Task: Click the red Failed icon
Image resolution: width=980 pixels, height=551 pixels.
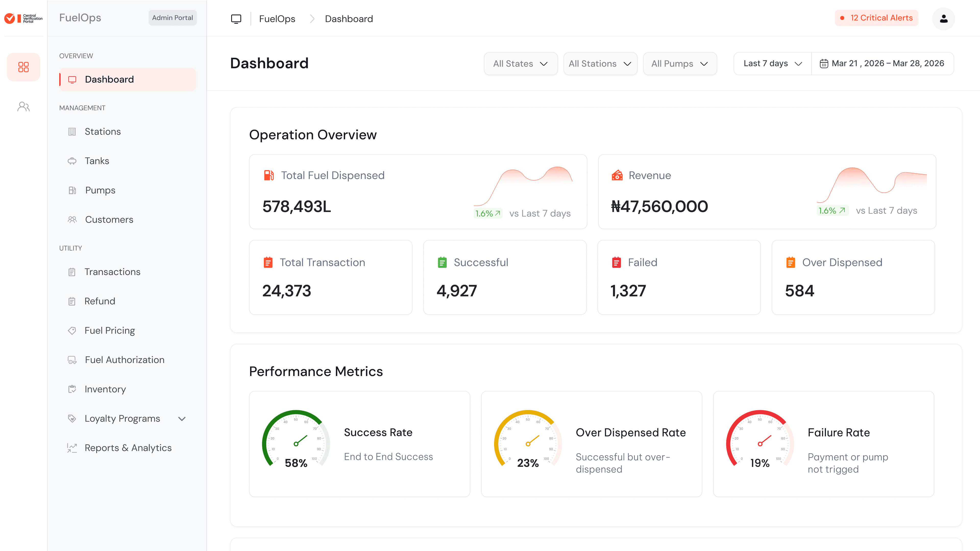Action: pos(616,262)
